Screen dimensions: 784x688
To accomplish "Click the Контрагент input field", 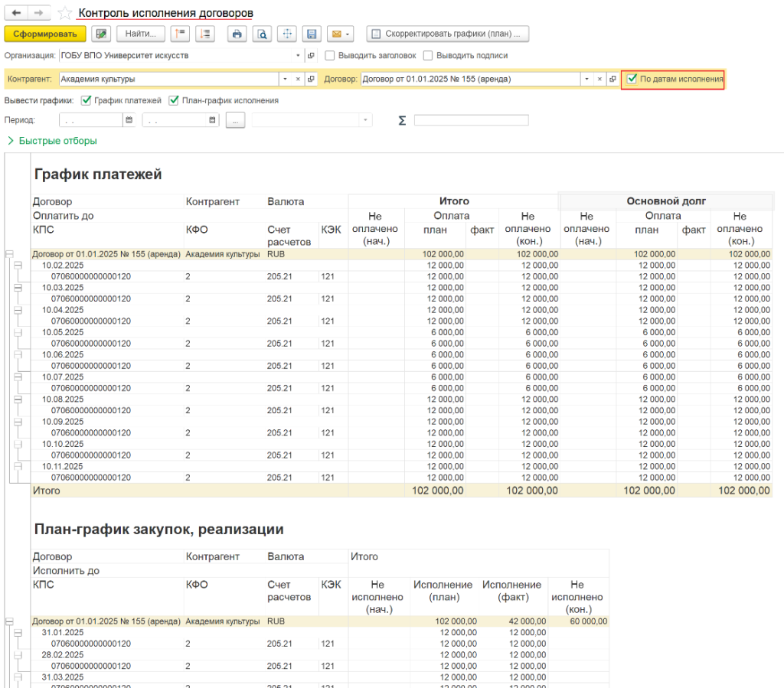I will coord(169,79).
